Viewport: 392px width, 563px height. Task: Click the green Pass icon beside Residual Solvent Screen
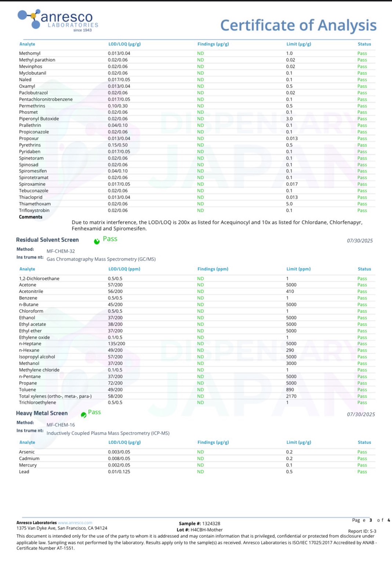coord(97,241)
